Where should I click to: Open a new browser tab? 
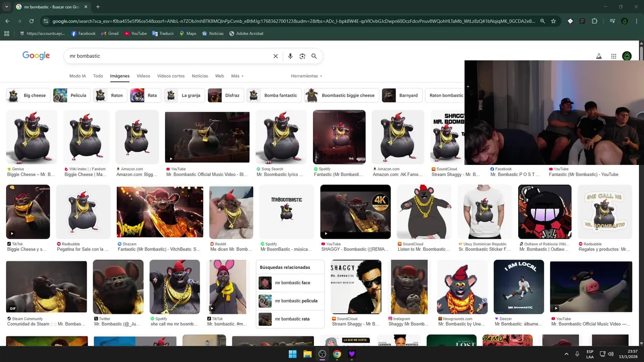98,7
